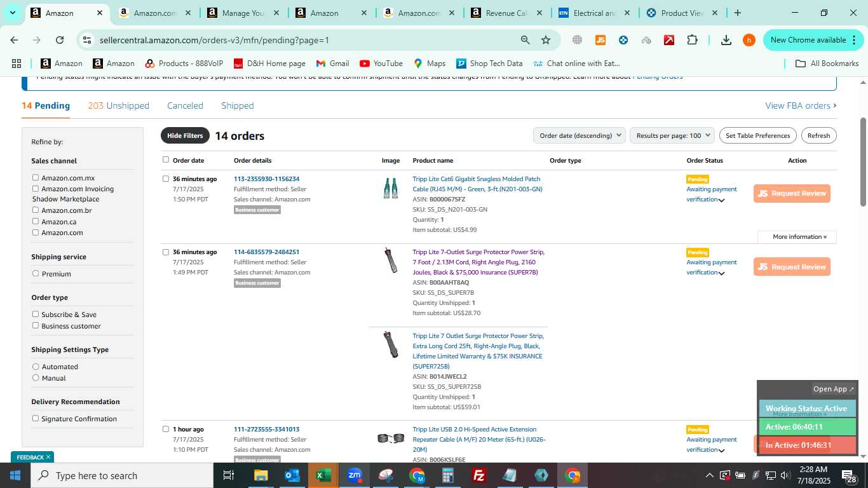Click the Hide Filters button
The height and width of the screenshot is (488, 868).
coord(185,135)
